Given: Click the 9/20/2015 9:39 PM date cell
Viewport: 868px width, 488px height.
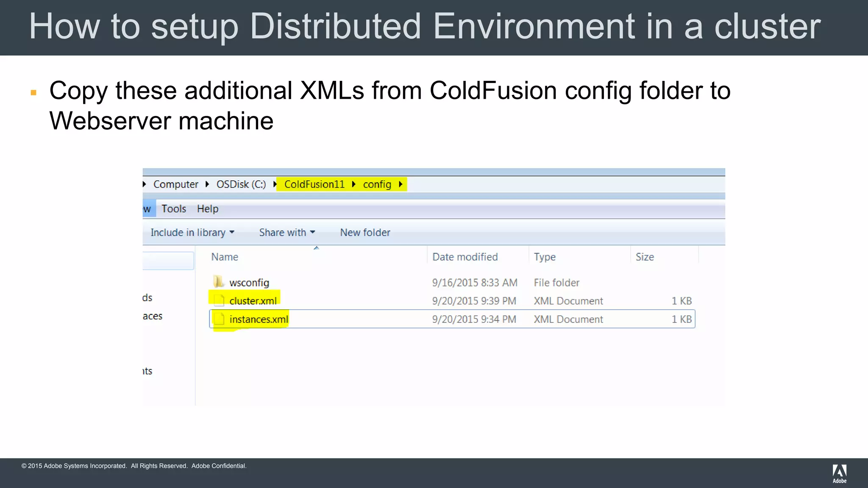Looking at the screenshot, I should tap(474, 301).
